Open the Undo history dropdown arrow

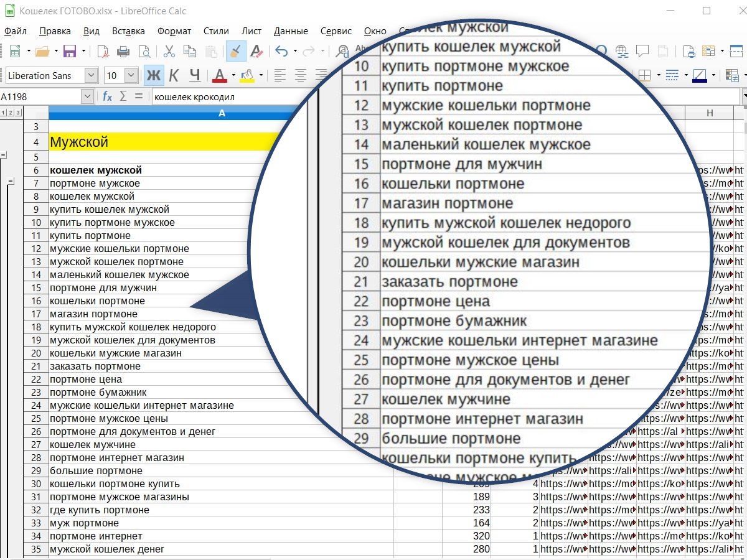294,51
